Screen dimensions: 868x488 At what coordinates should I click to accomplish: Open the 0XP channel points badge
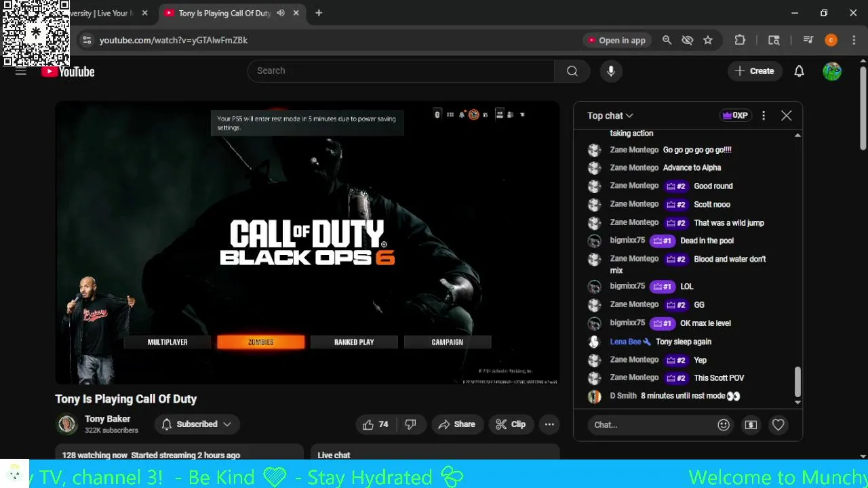click(735, 116)
